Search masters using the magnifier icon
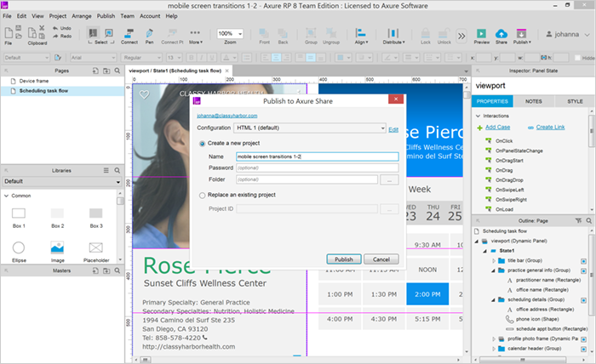This screenshot has width=596, height=364. 117,270
